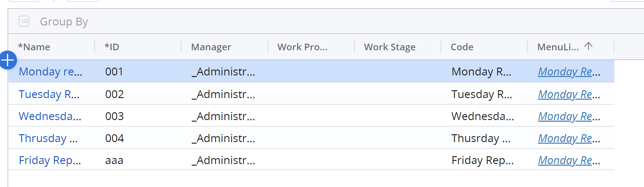Screen dimensions: 644x187
Task: Sort by the ID column header
Action: [112, 47]
